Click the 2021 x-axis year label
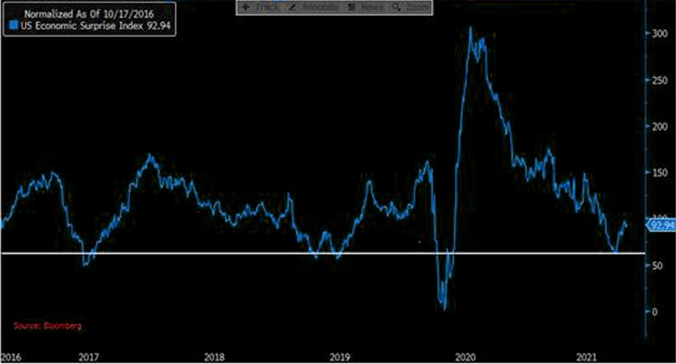Image resolution: width=676 pixels, height=364 pixels. click(x=586, y=357)
